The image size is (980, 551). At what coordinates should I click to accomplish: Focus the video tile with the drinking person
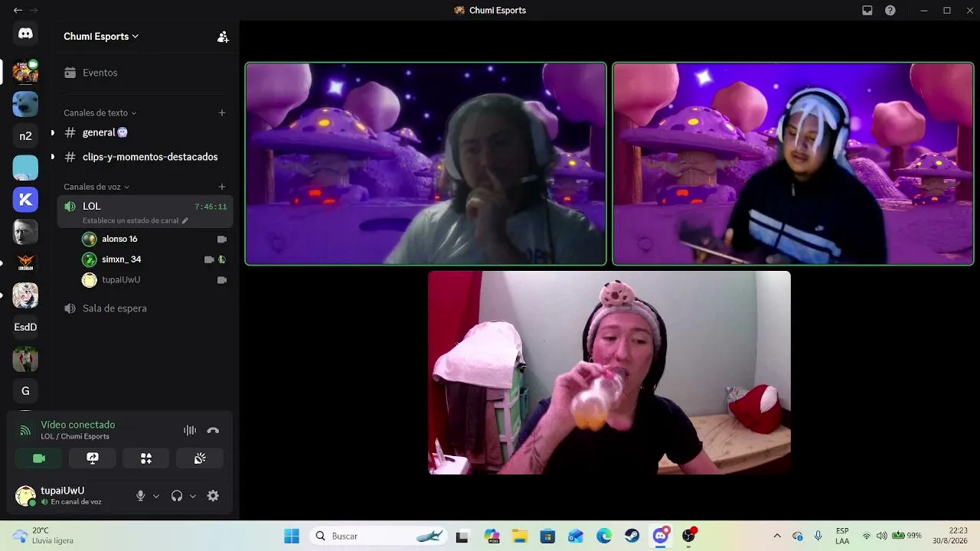point(609,373)
